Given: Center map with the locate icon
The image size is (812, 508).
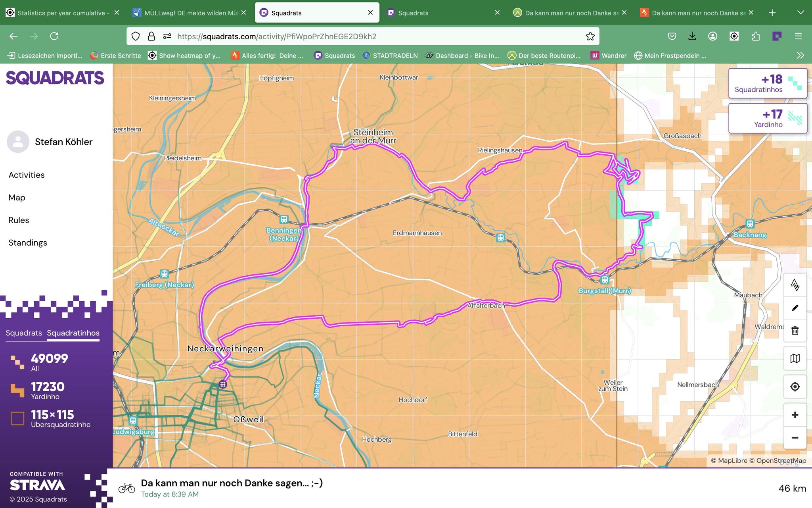Looking at the screenshot, I should click(x=795, y=387).
